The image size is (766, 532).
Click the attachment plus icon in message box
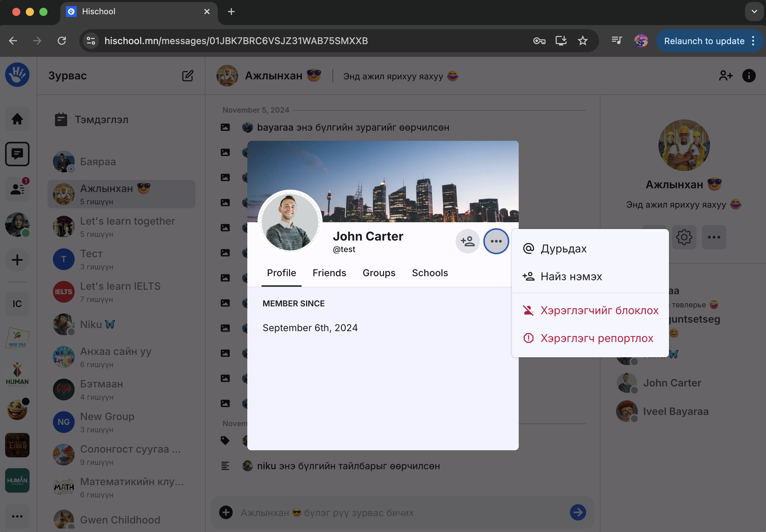pos(226,512)
